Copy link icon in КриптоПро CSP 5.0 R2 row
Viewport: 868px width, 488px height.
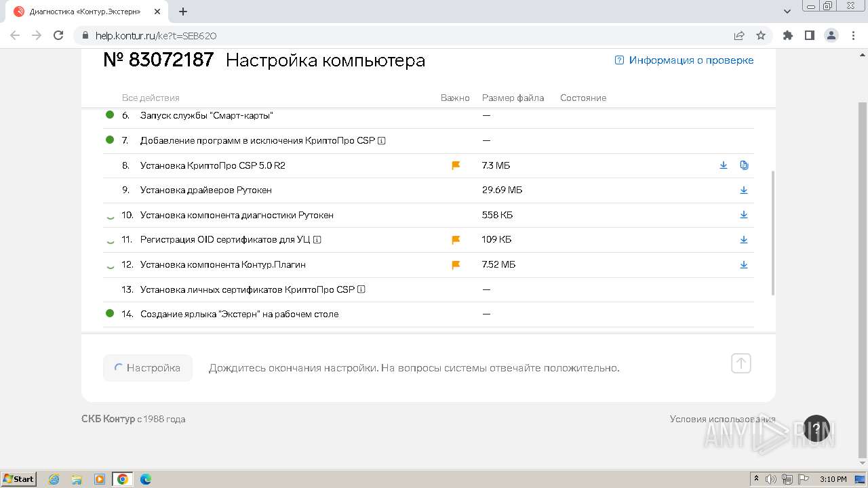tap(744, 165)
